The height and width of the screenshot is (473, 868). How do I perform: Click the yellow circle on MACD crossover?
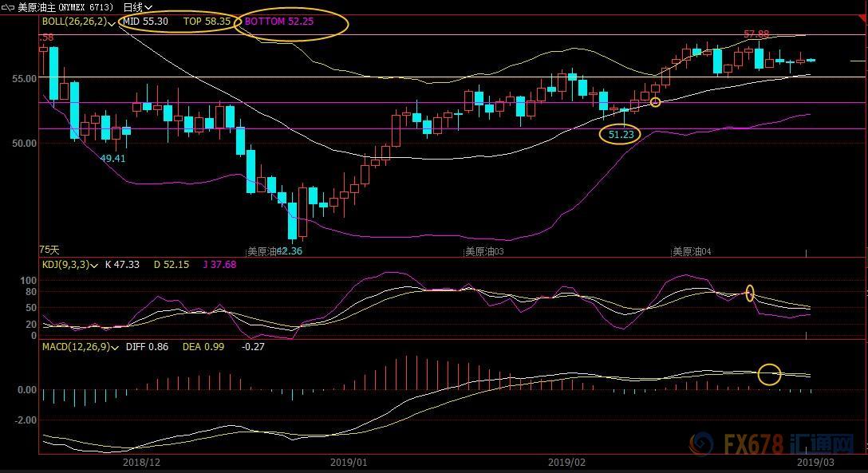pos(769,375)
